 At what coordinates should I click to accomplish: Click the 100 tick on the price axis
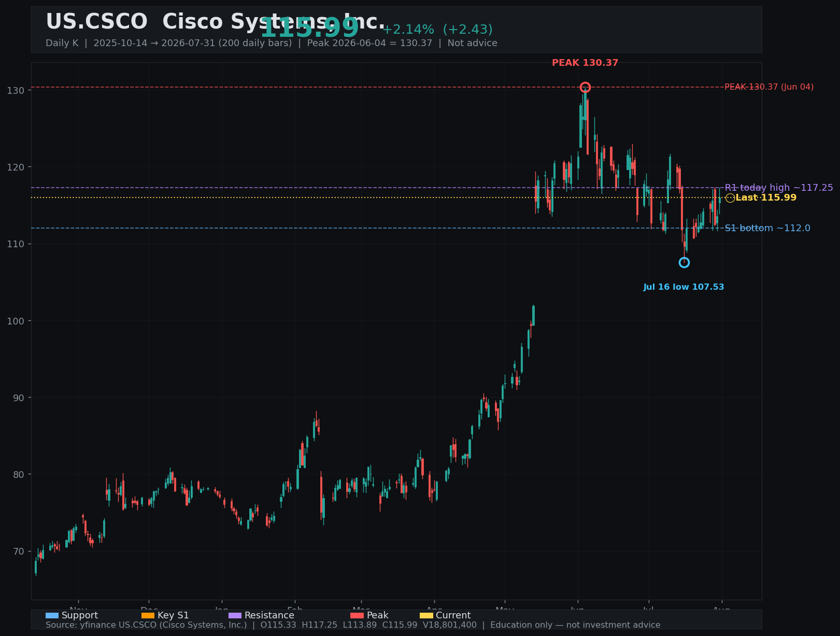point(16,321)
